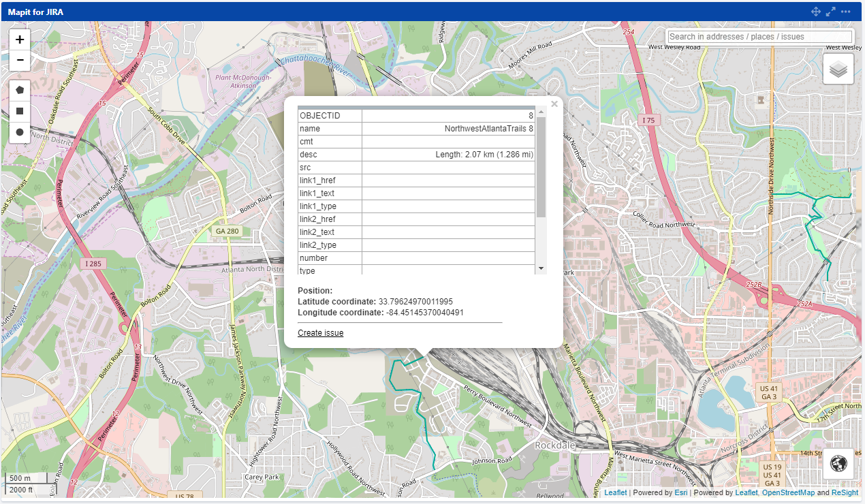Select the rectangle drawing tool
The height and width of the screenshot is (504, 865).
(19, 111)
